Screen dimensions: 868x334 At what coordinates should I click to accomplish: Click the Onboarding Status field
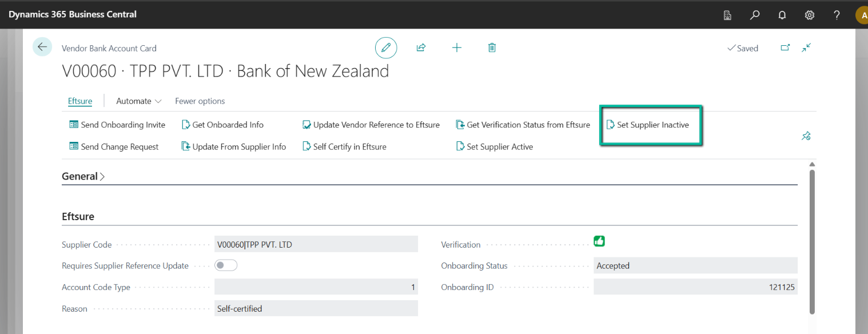click(695, 265)
